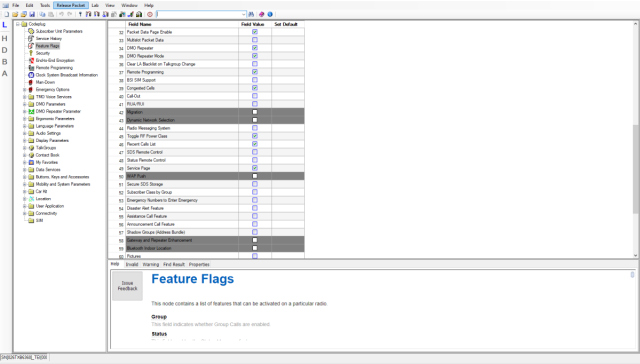Click the Set Default column header
Image resolution: width=640 pixels, height=364 pixels.
point(288,24)
